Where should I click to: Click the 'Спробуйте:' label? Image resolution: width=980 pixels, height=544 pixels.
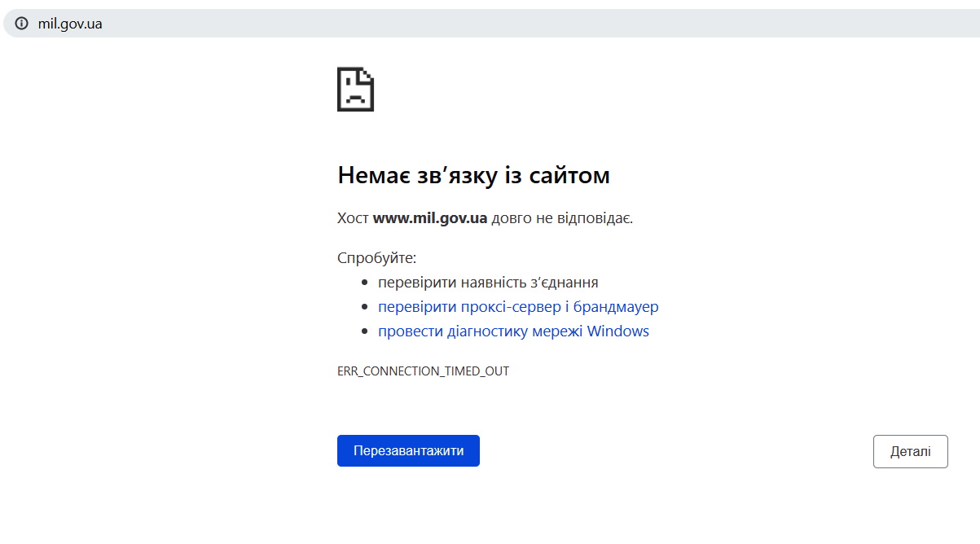point(376,258)
